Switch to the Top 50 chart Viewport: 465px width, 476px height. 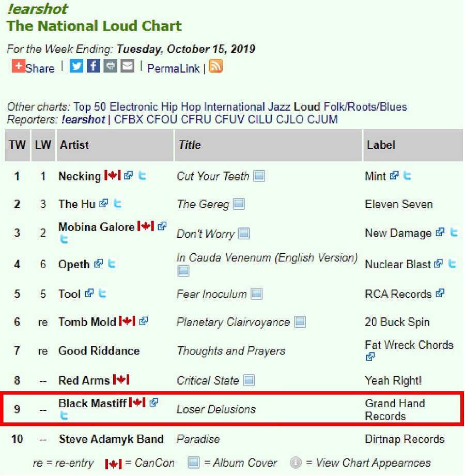[x=90, y=107]
